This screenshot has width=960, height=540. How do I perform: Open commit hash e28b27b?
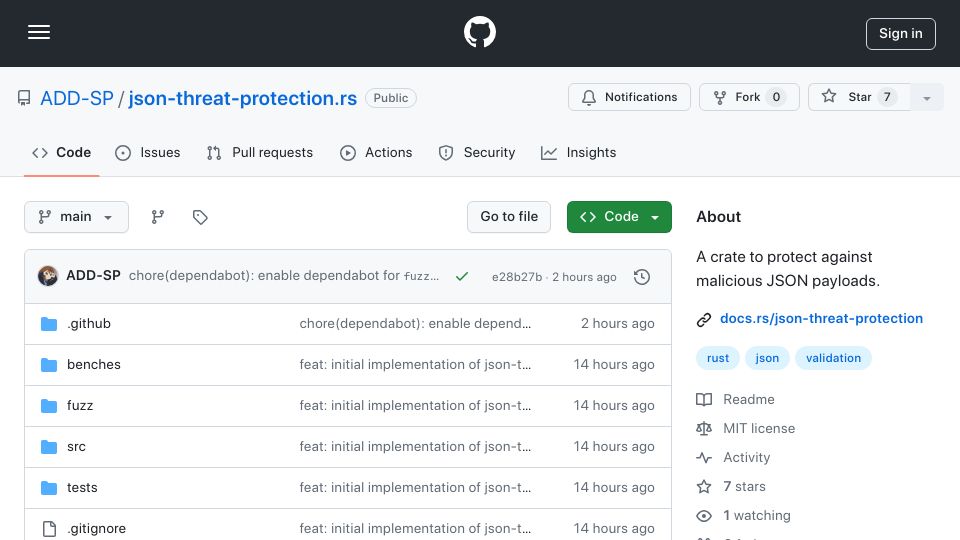coord(517,277)
